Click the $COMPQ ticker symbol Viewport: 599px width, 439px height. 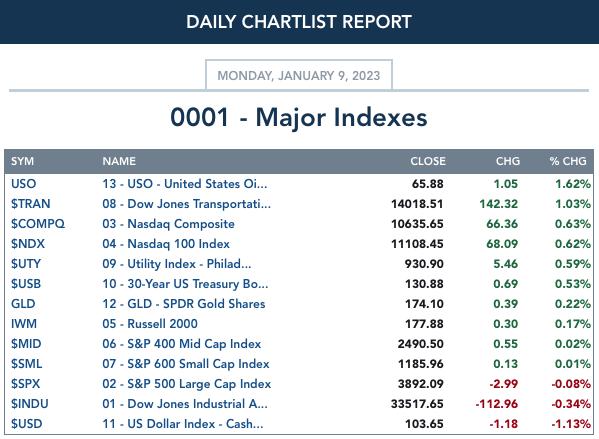point(38,224)
